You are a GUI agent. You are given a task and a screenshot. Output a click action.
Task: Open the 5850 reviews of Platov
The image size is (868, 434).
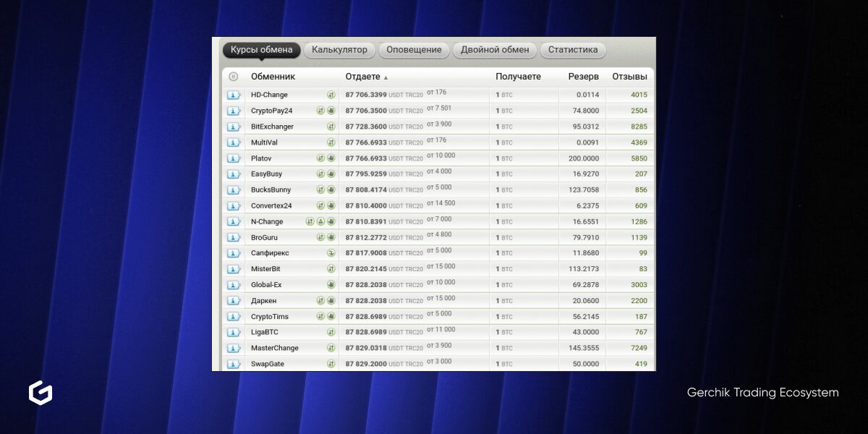[639, 158]
